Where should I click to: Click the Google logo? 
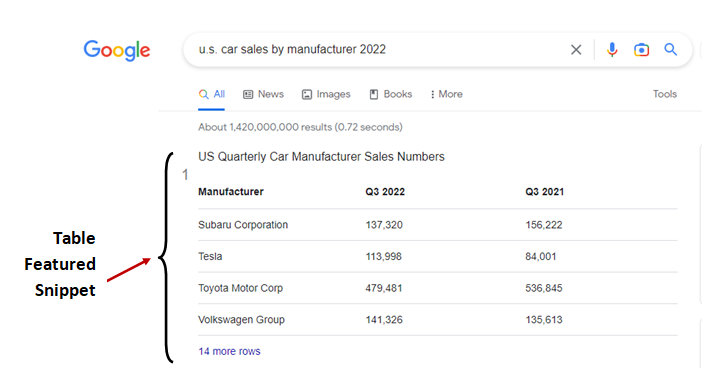coord(117,50)
